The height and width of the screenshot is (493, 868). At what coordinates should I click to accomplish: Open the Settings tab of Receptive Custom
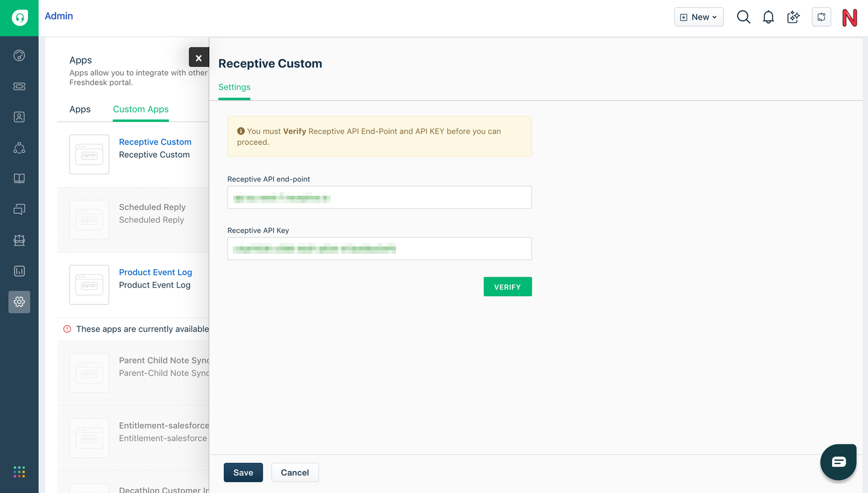point(234,87)
